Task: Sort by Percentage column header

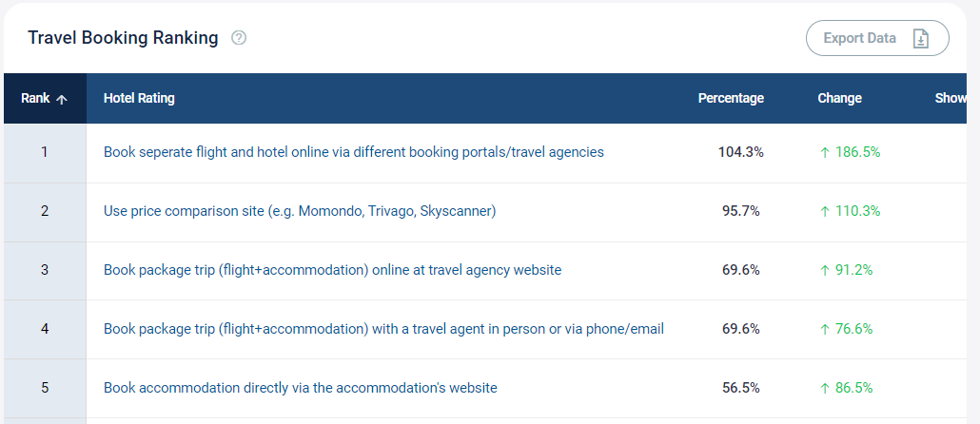Action: click(x=731, y=98)
